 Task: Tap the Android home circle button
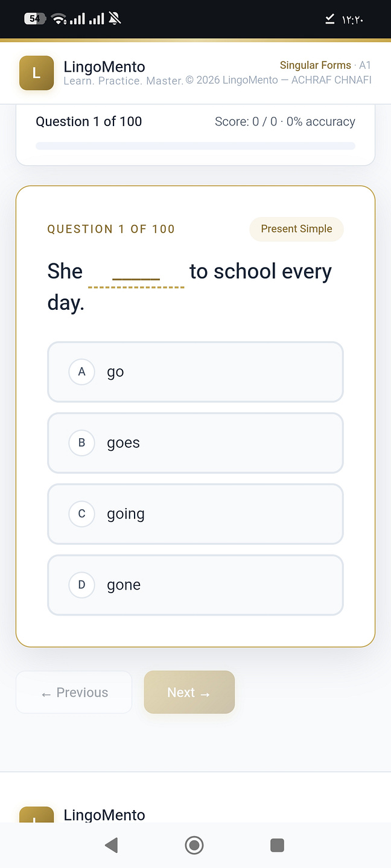[194, 845]
